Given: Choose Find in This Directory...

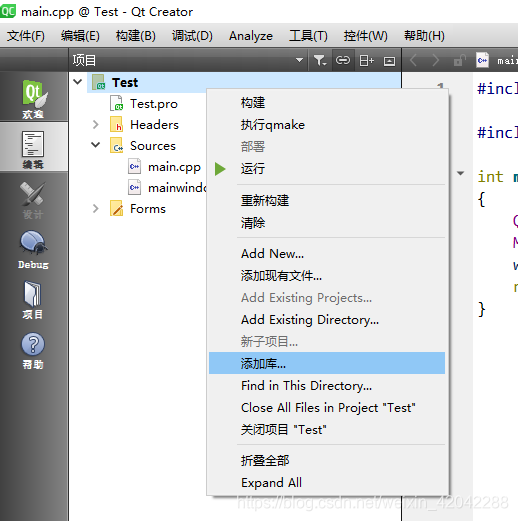Looking at the screenshot, I should point(327,386).
